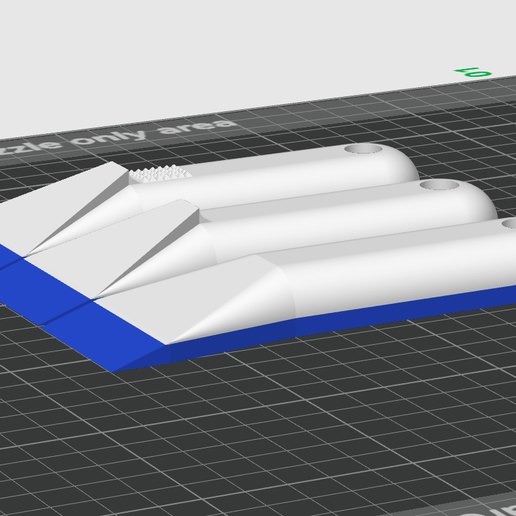This screenshot has width=516, height=516.
Task: Select the mounting hole on the rearmost model
Action: point(363,149)
